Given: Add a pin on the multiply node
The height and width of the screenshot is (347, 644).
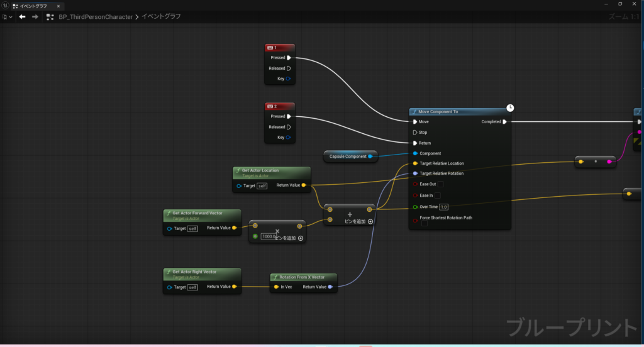Looking at the screenshot, I should point(301,238).
